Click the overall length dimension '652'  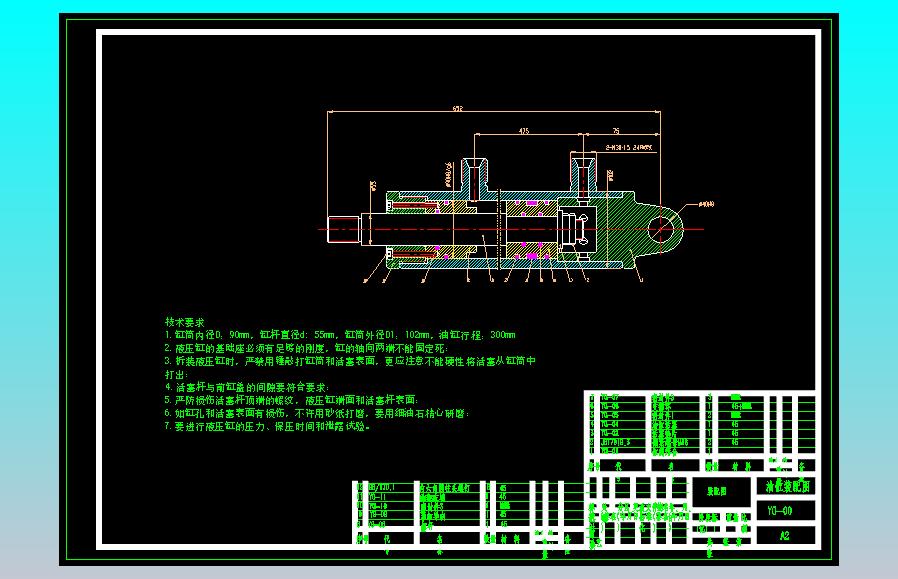coord(458,108)
